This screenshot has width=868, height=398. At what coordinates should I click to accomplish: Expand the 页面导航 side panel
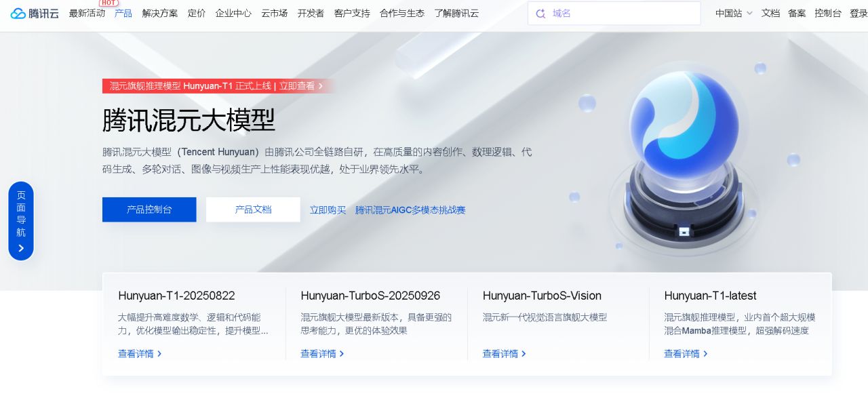point(21,221)
